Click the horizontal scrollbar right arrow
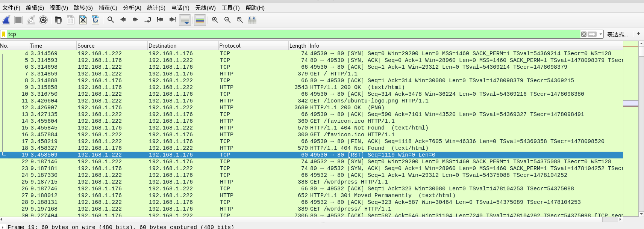The height and width of the screenshot is (229, 644). click(x=620, y=219)
